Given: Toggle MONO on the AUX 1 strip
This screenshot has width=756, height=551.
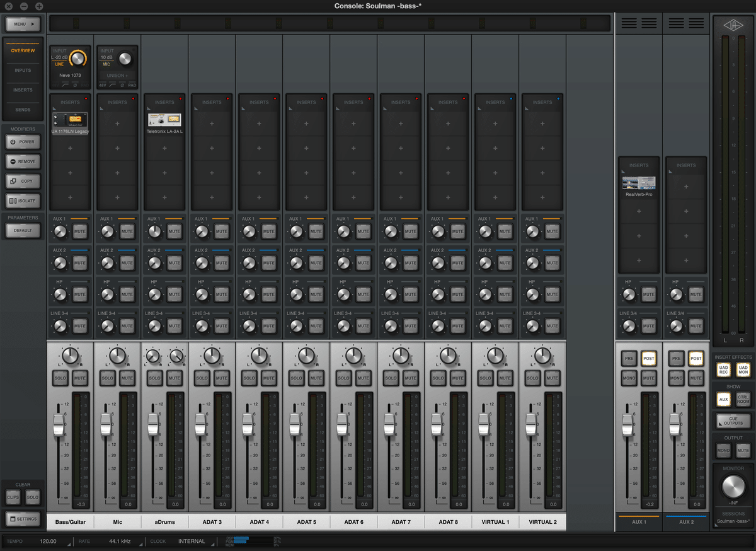Looking at the screenshot, I should coord(629,378).
